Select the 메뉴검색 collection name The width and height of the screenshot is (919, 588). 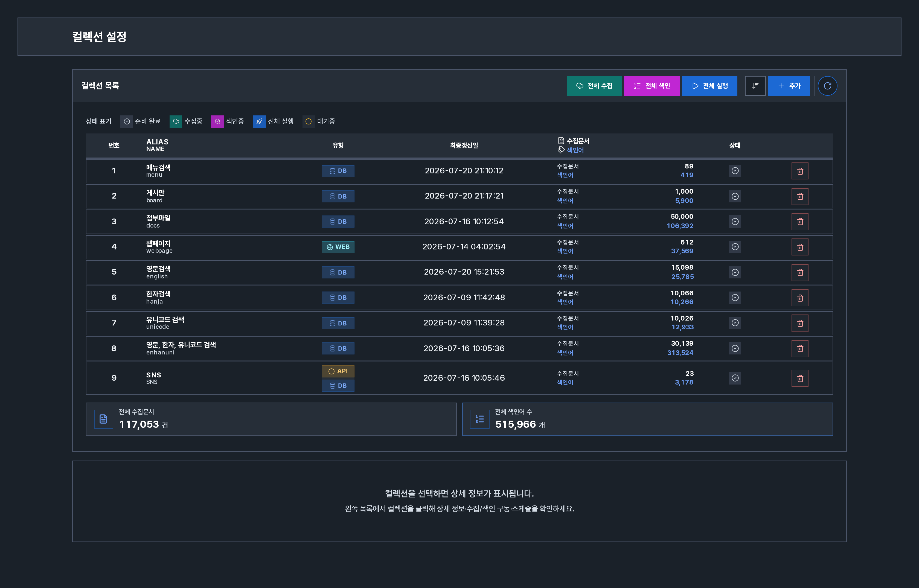pyautogui.click(x=158, y=168)
